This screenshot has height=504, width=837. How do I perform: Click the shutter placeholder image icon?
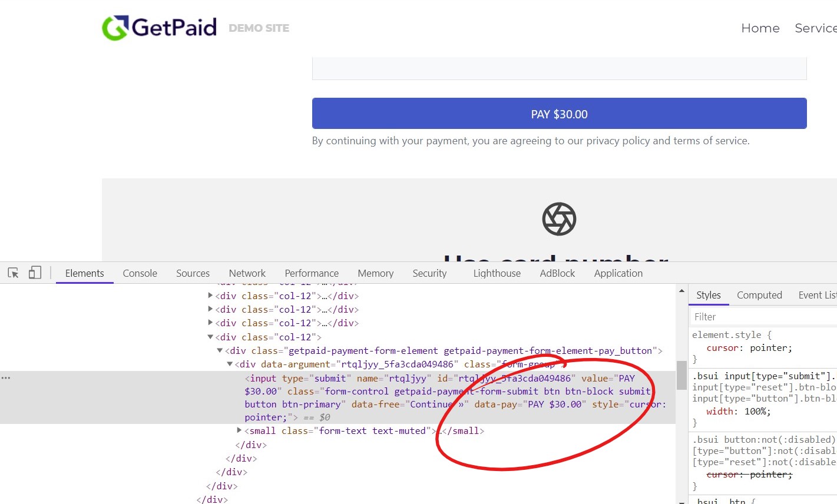(558, 218)
